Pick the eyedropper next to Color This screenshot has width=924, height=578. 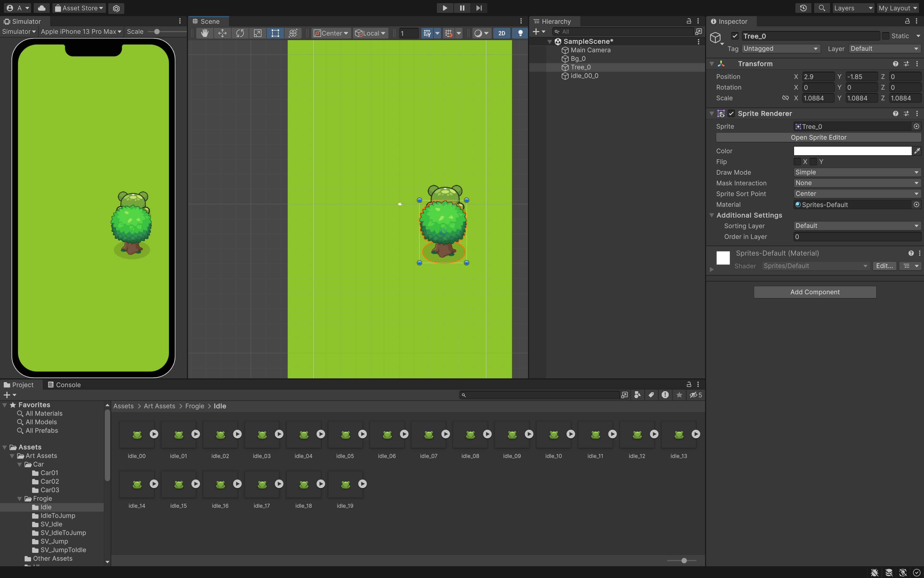point(917,151)
